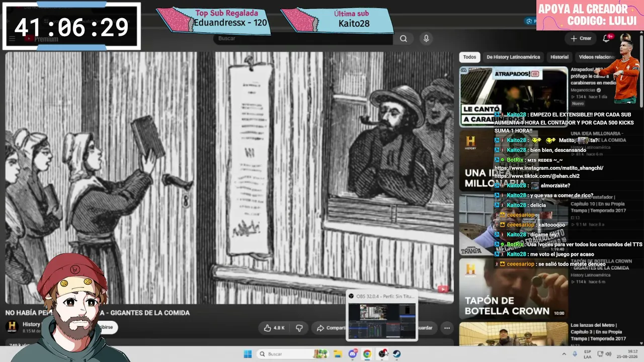Show hidden system tray icons
644x362 pixels.
click(563, 354)
